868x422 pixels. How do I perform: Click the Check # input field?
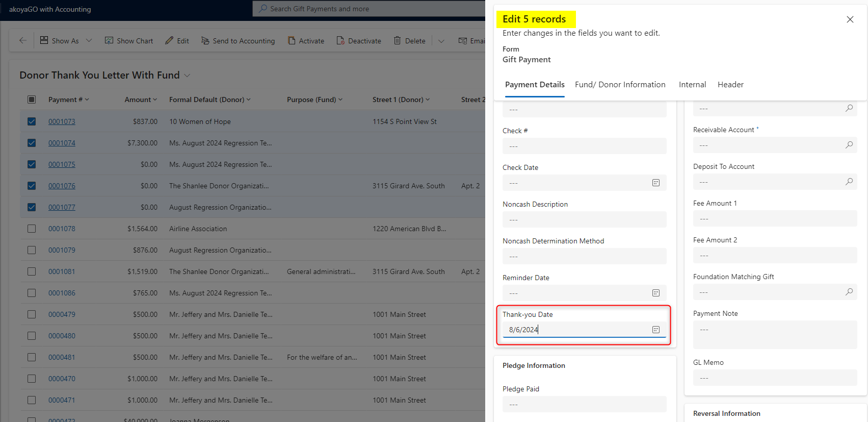pyautogui.click(x=585, y=146)
